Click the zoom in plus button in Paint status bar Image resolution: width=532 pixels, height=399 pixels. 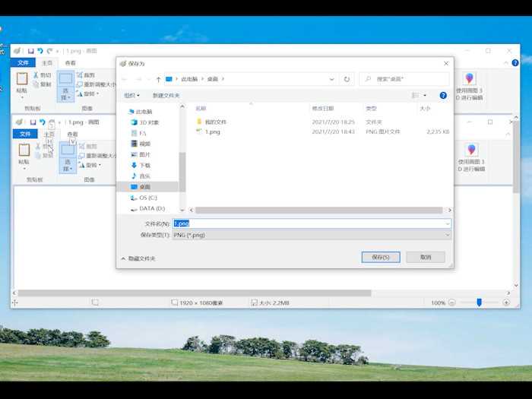click(x=505, y=302)
